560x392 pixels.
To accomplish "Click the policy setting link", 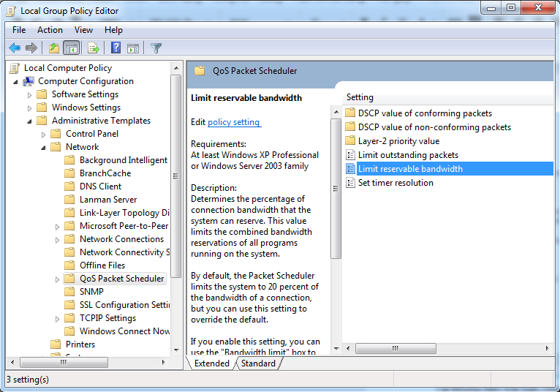I will click(233, 122).
